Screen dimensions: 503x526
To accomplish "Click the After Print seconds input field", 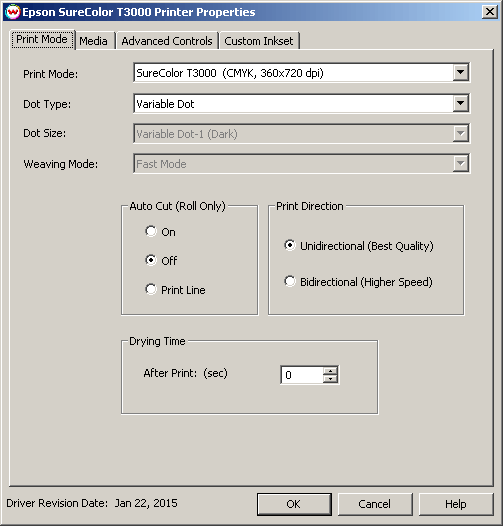I will coord(302,375).
